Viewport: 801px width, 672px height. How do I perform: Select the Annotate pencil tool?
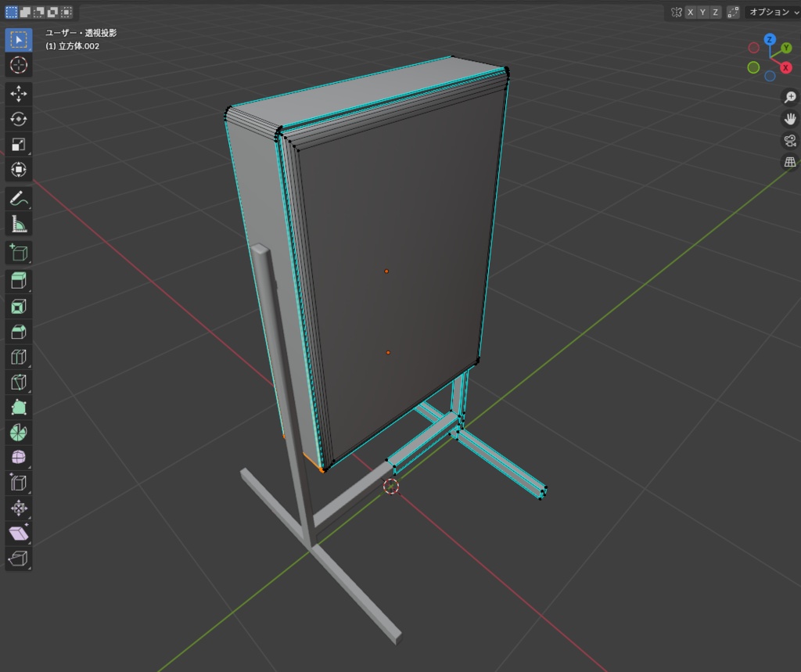(19, 199)
